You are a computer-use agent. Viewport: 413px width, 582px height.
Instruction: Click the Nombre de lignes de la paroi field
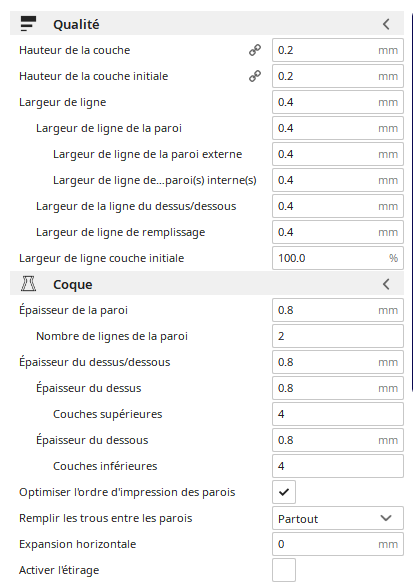(338, 336)
